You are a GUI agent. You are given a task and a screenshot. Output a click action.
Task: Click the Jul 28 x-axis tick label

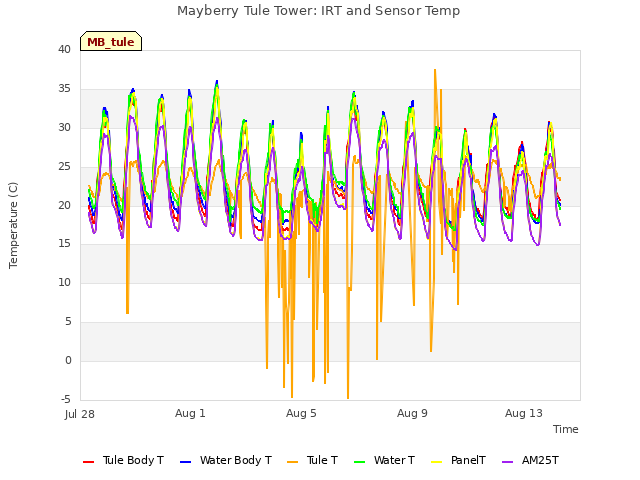click(80, 414)
